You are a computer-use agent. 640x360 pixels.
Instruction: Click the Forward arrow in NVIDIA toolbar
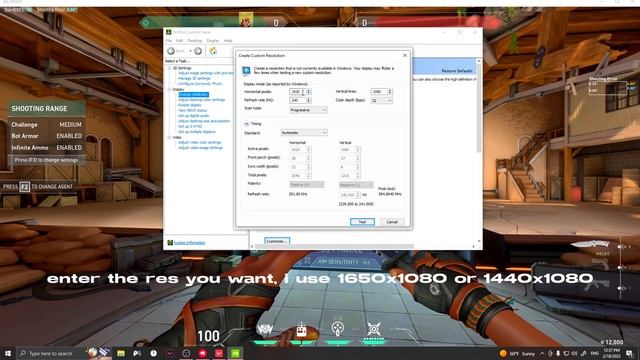(198, 51)
